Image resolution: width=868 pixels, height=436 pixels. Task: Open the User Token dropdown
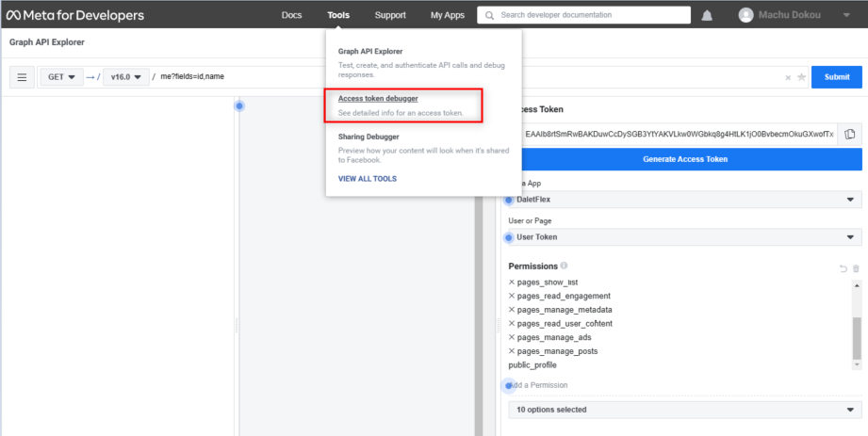[685, 237]
